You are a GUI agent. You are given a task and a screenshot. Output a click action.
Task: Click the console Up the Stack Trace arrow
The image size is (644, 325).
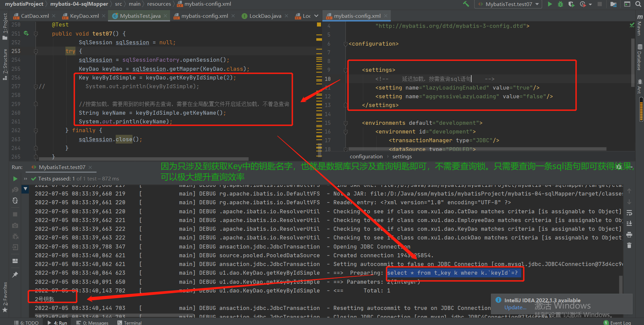pos(629,191)
